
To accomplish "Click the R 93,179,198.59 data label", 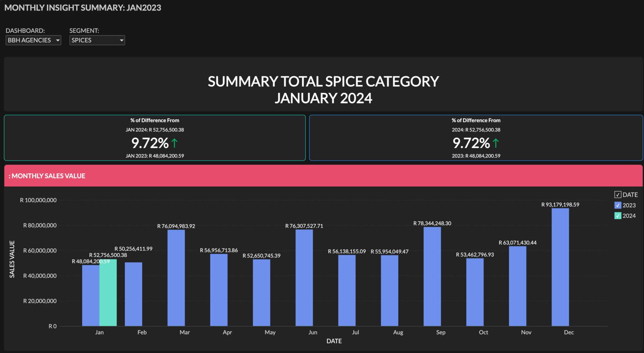I will pyautogui.click(x=560, y=205).
